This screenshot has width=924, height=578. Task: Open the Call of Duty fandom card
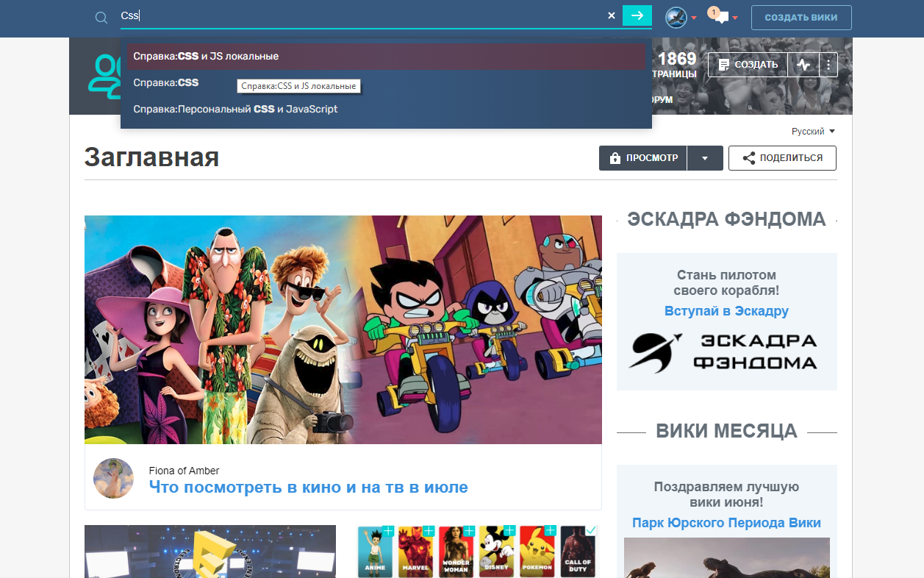(x=578, y=552)
